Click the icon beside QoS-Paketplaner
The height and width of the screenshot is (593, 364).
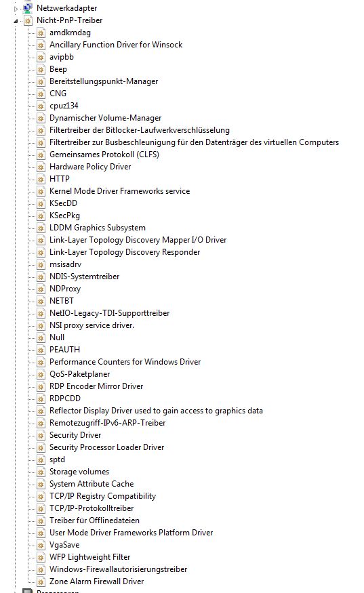41,374
